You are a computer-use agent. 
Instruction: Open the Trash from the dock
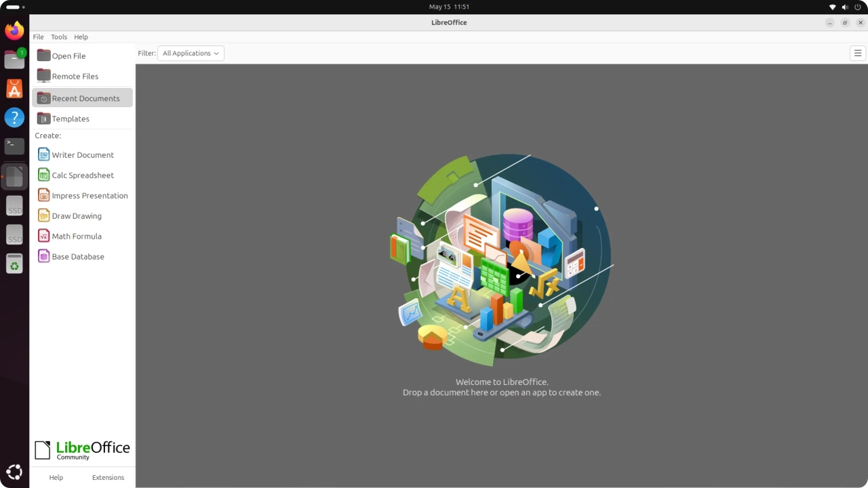pyautogui.click(x=14, y=263)
